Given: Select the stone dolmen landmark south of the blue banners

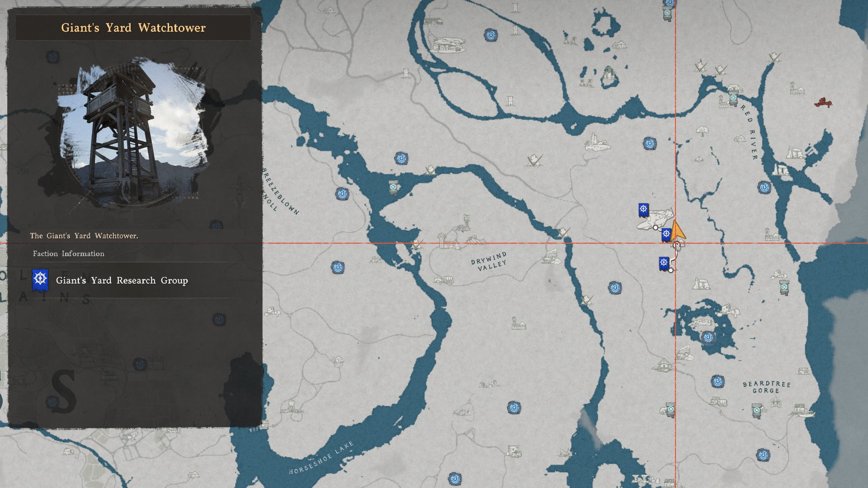Looking at the screenshot, I should click(701, 284).
